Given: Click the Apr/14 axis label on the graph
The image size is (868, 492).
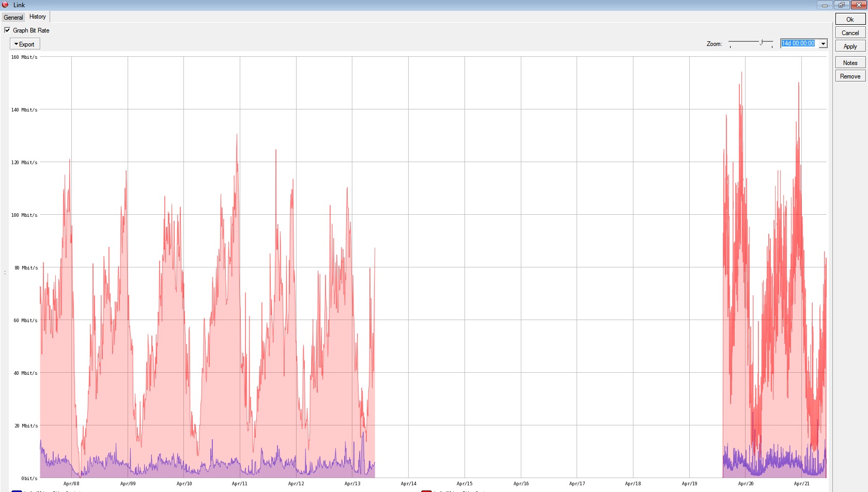Looking at the screenshot, I should (x=408, y=484).
